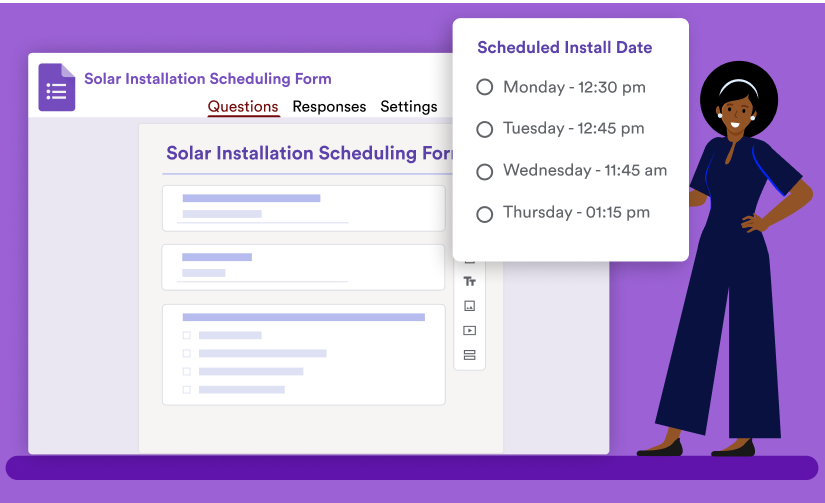The width and height of the screenshot is (825, 503).
Task: Click the add image icon
Action: pyautogui.click(x=469, y=306)
